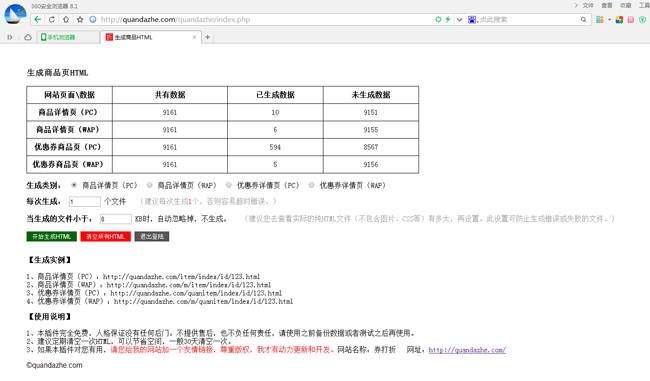Screen dimensions: 650x381
Task: Click the 共有数据 column header
Action: 170,95
